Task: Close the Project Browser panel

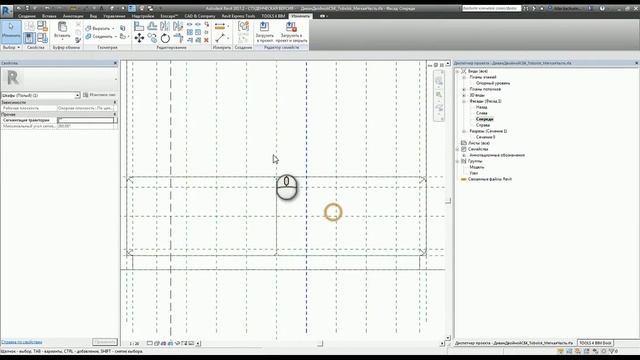Action: click(636, 63)
